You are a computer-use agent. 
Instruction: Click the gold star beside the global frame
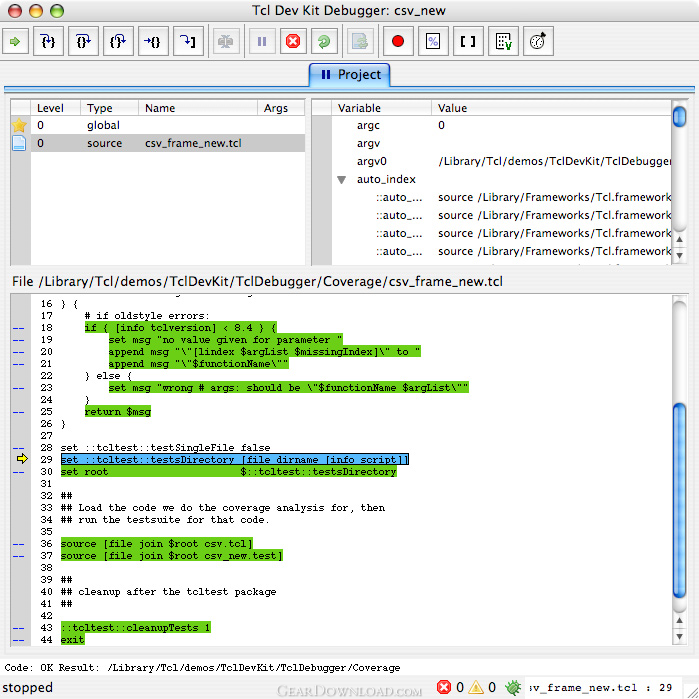(x=19, y=125)
